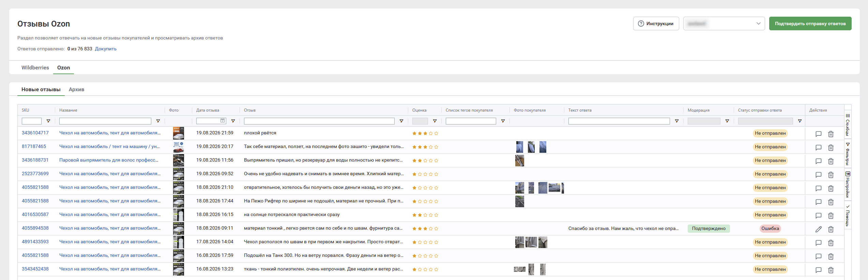Viewport: 868px width, 280px height.
Task: Open the Настройки side panel
Action: pos(848,185)
